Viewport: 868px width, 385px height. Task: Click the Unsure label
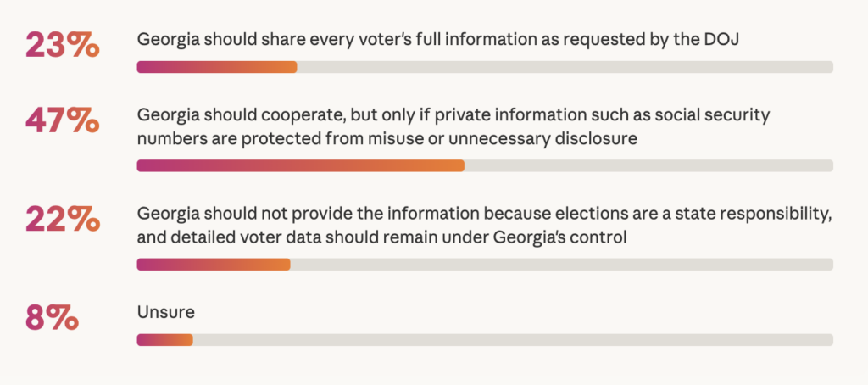166,312
